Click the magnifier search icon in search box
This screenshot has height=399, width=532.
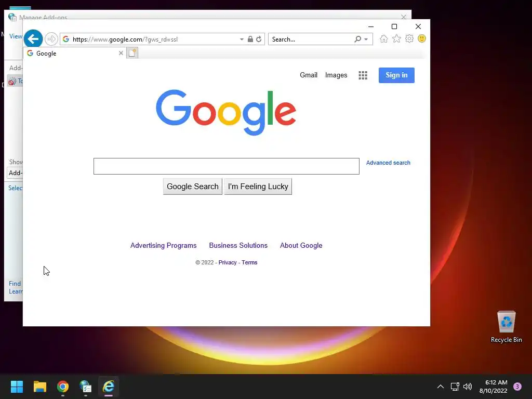coord(357,39)
